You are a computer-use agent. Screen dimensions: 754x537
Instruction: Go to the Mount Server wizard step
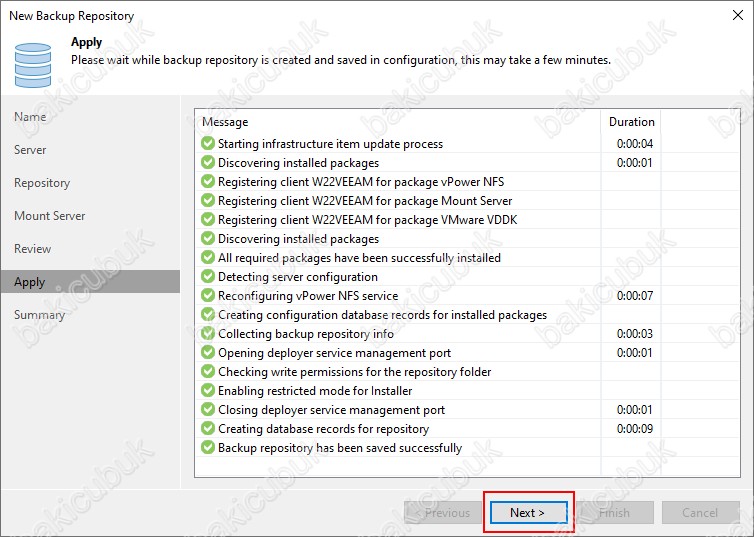tap(50, 216)
